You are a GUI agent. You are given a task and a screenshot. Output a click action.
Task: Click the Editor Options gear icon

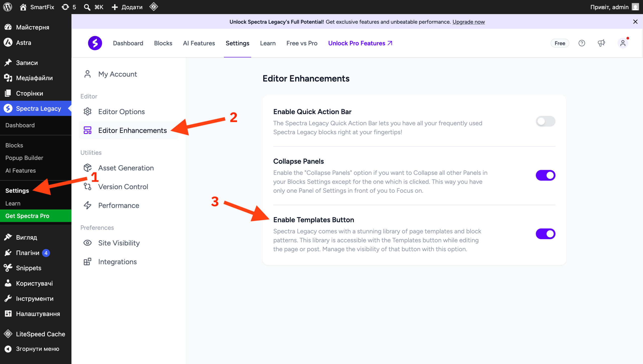[x=87, y=112]
